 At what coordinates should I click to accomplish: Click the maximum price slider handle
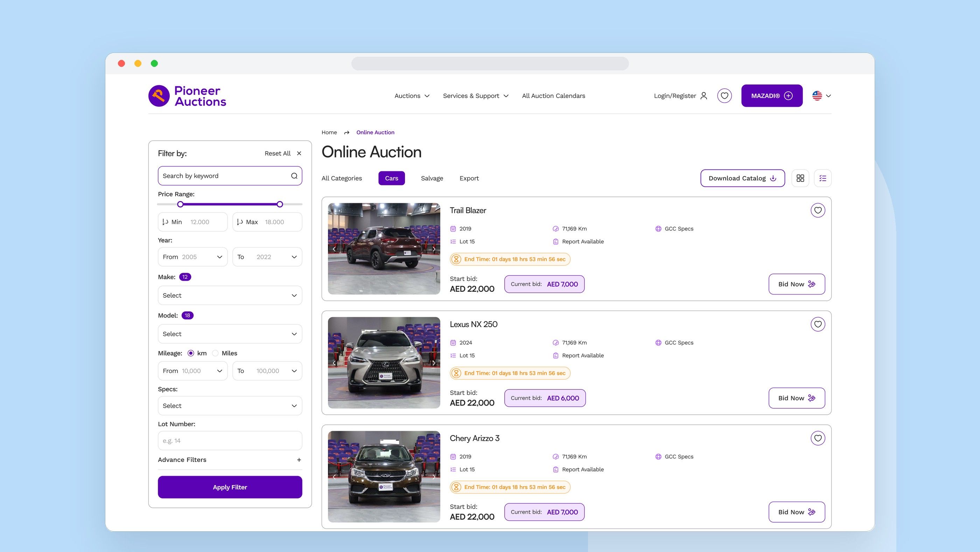[280, 205]
